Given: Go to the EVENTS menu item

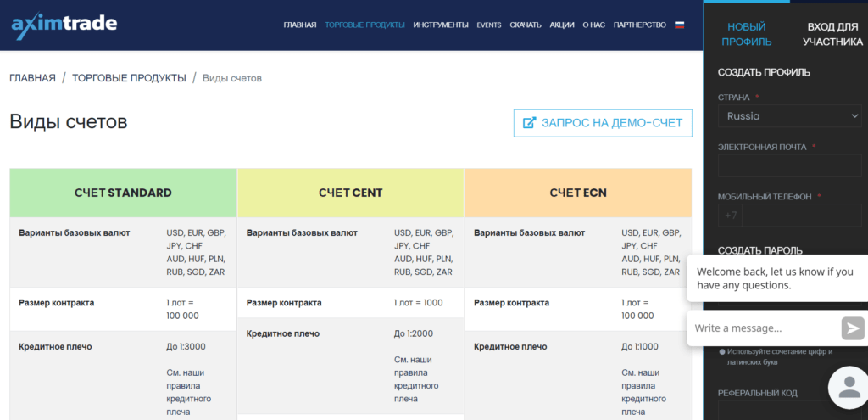Looking at the screenshot, I should click(489, 25).
